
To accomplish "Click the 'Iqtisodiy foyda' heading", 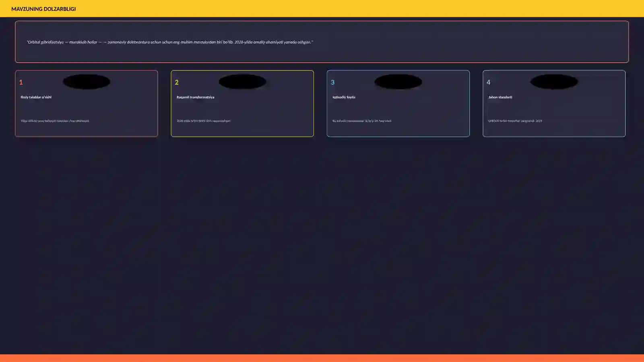I will point(344,97).
